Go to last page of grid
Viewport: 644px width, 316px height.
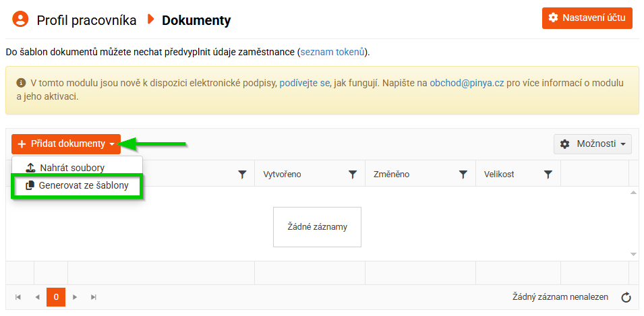tap(94, 297)
